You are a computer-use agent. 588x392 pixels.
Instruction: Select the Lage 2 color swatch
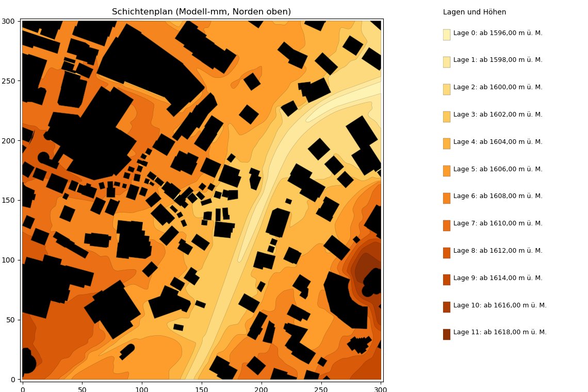447,89
